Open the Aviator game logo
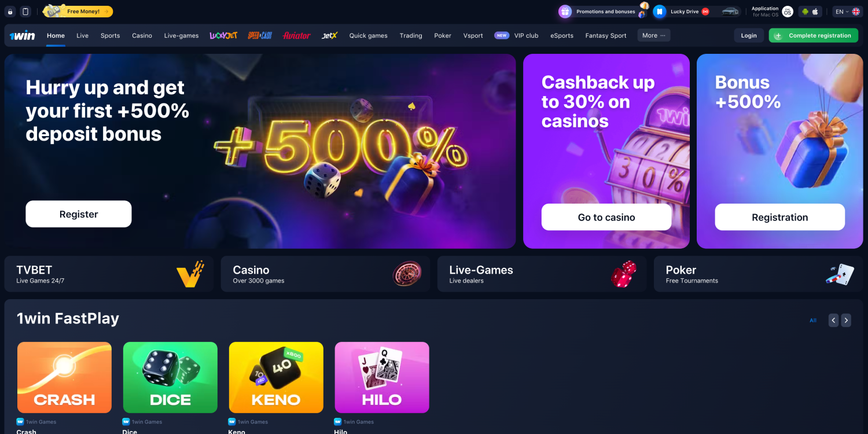 296,35
